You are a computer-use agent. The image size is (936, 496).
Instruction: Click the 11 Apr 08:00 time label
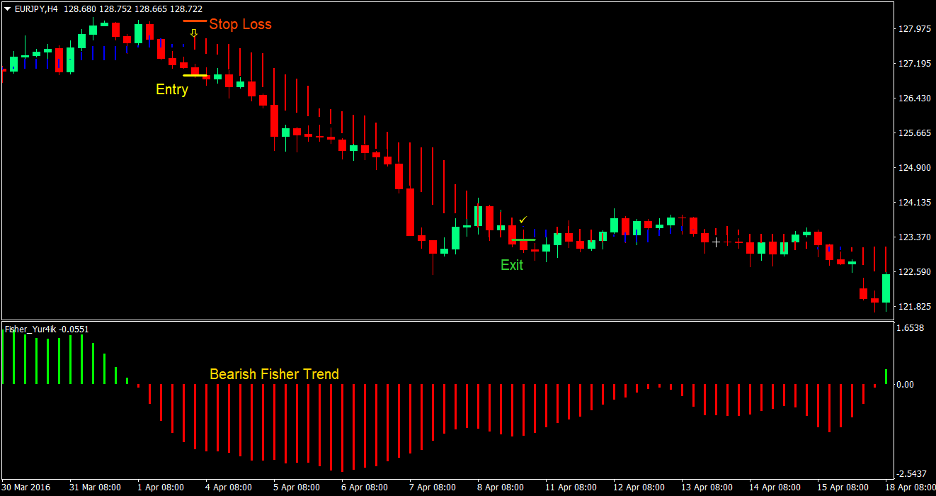pos(571,486)
